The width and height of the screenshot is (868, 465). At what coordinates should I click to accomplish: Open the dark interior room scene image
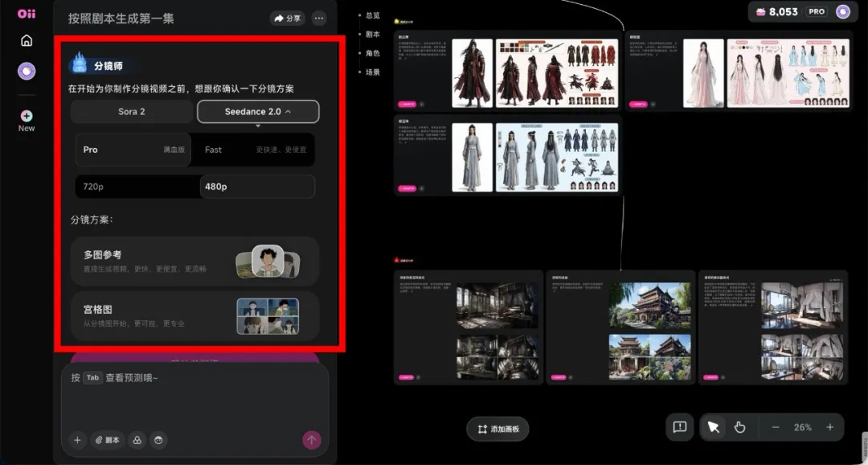pos(497,306)
